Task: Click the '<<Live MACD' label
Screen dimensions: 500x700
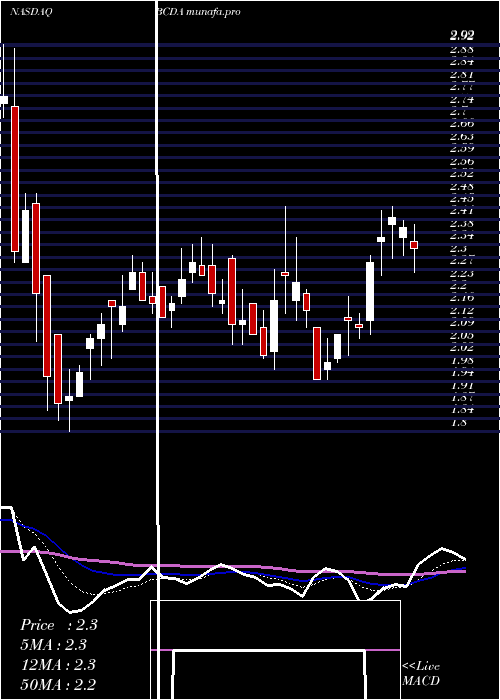Action: [x=421, y=674]
